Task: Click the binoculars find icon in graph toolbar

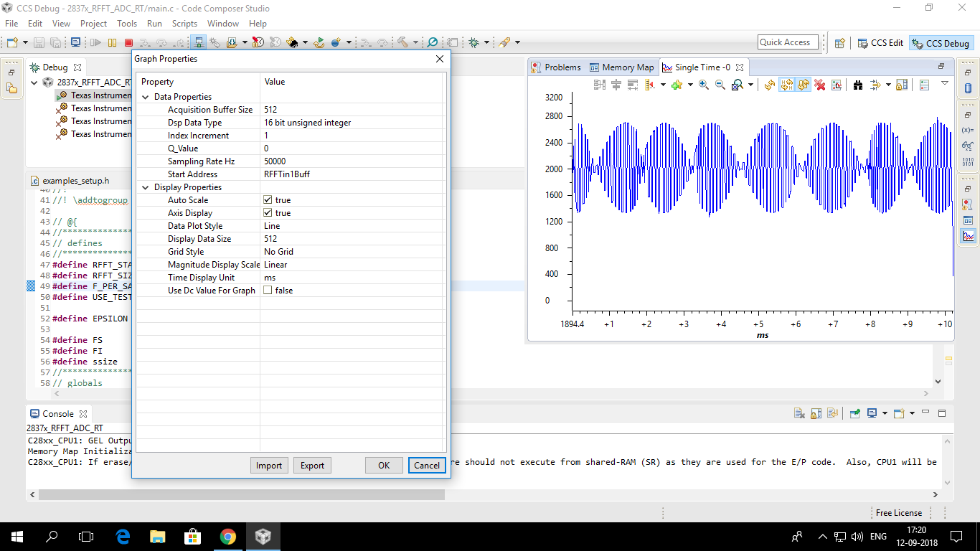Action: point(858,85)
